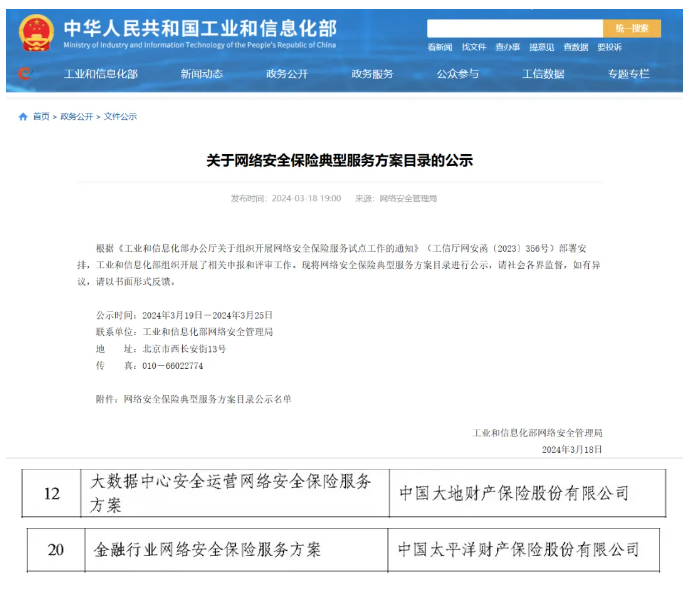The width and height of the screenshot is (687, 590).
Task: Open the 查办事 quick link
Action: pyautogui.click(x=508, y=47)
